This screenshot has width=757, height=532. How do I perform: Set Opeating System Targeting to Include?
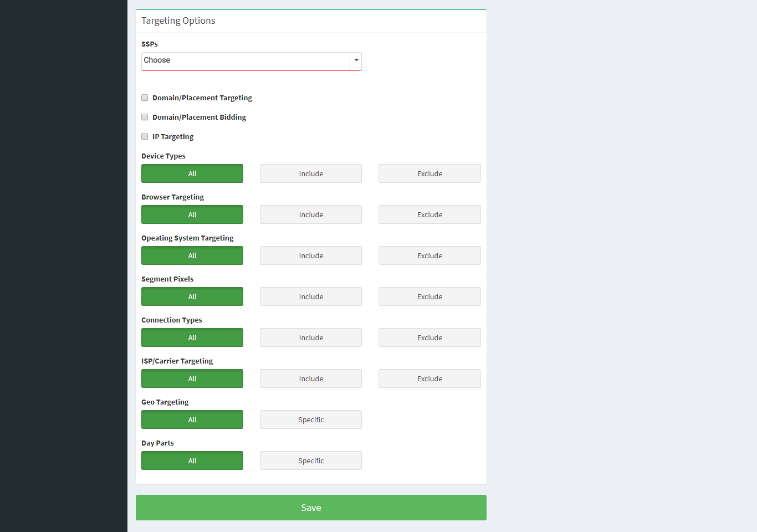[311, 255]
